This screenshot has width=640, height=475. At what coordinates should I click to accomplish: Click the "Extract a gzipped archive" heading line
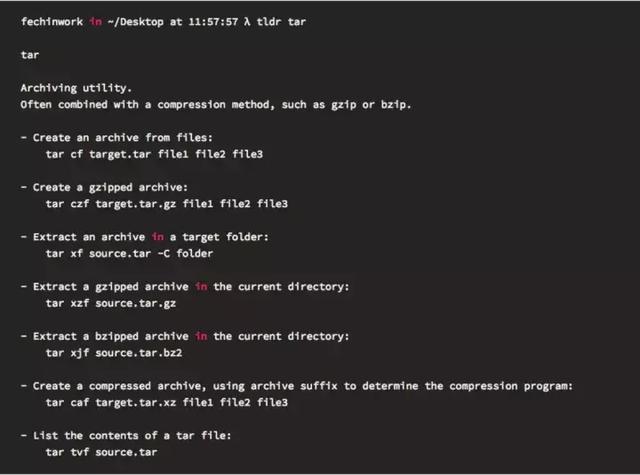[x=186, y=286]
